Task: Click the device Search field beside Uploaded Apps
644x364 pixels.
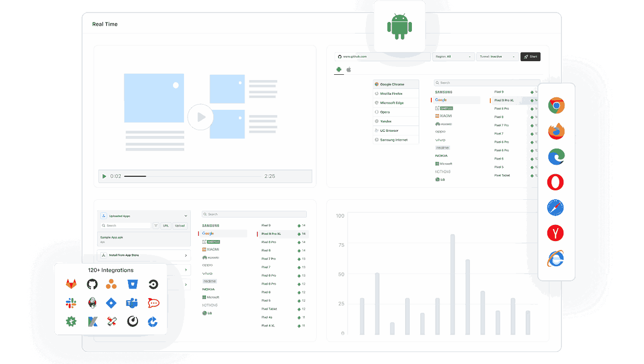Action: click(254, 214)
